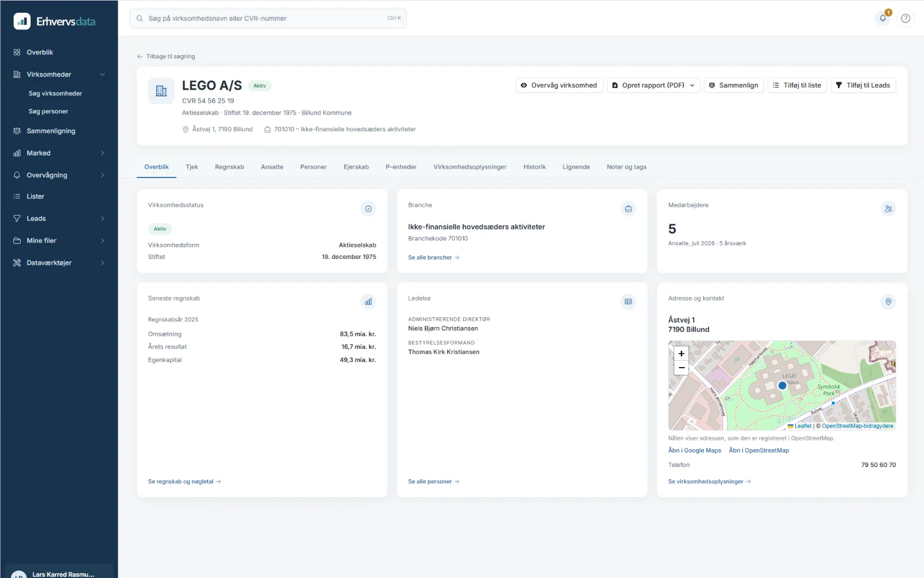Open the notifications bell
Image resolution: width=924 pixels, height=578 pixels.
click(x=882, y=18)
